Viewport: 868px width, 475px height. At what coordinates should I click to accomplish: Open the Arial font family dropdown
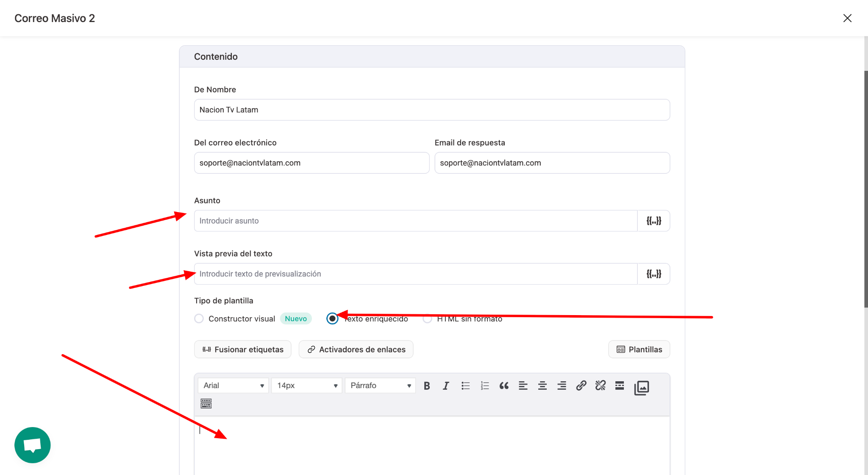[x=233, y=386]
